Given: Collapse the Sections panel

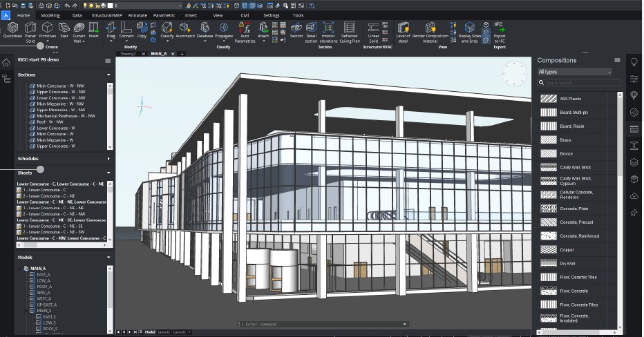Looking at the screenshot, I should 108,75.
